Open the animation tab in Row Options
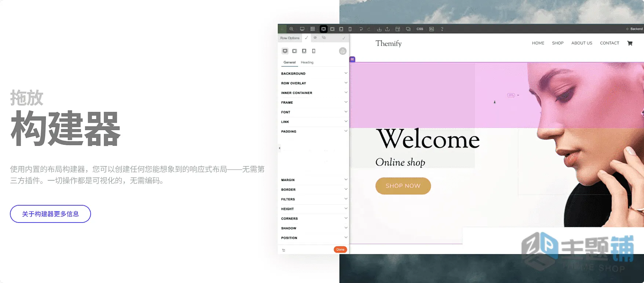This screenshot has width=644, height=283. point(324,38)
